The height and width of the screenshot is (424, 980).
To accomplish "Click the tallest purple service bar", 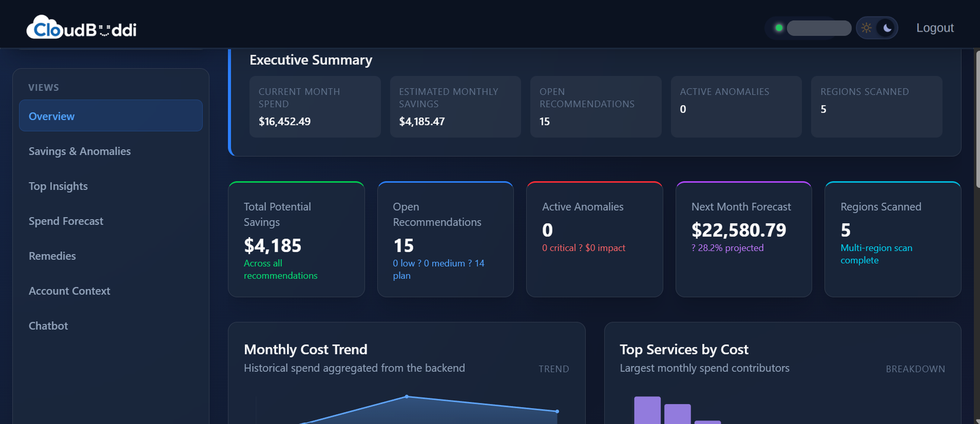I will tap(647, 410).
